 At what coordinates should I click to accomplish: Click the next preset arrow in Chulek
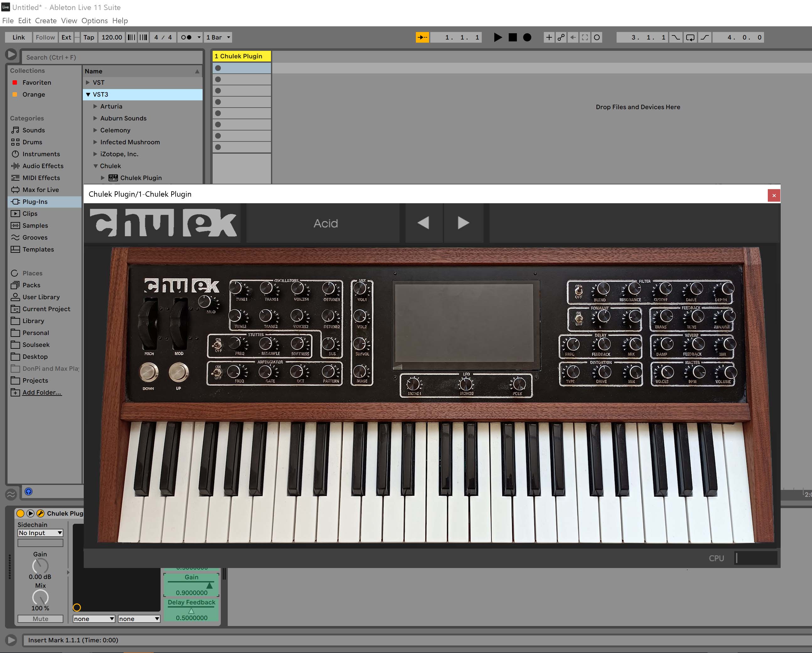click(x=463, y=223)
